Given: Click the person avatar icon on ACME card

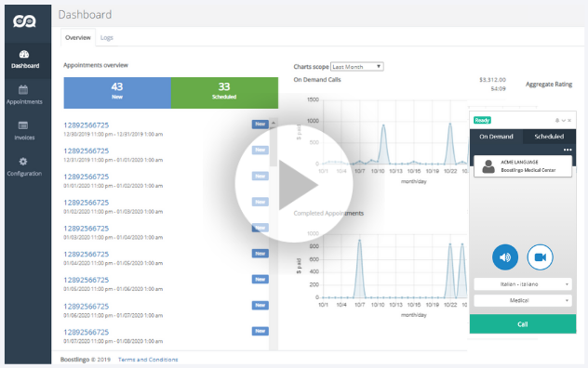Looking at the screenshot, I should [x=488, y=166].
